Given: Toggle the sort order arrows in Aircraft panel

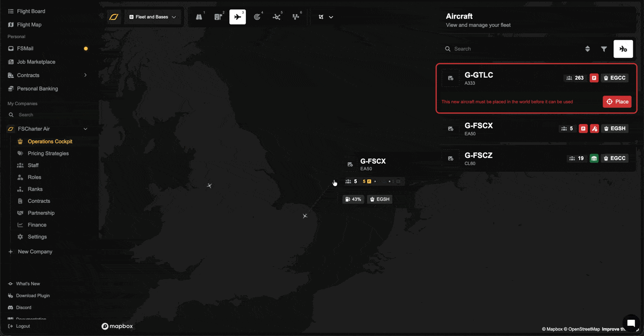Looking at the screenshot, I should click(x=588, y=49).
